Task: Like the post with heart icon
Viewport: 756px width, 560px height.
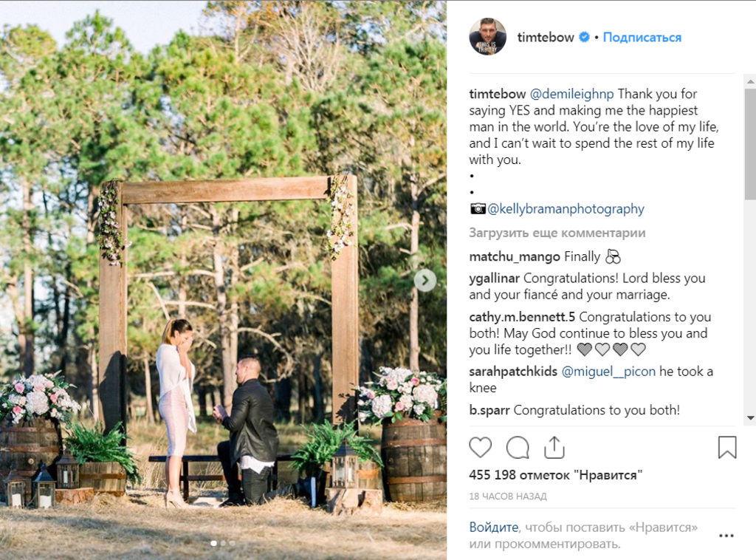Action: coord(480,447)
